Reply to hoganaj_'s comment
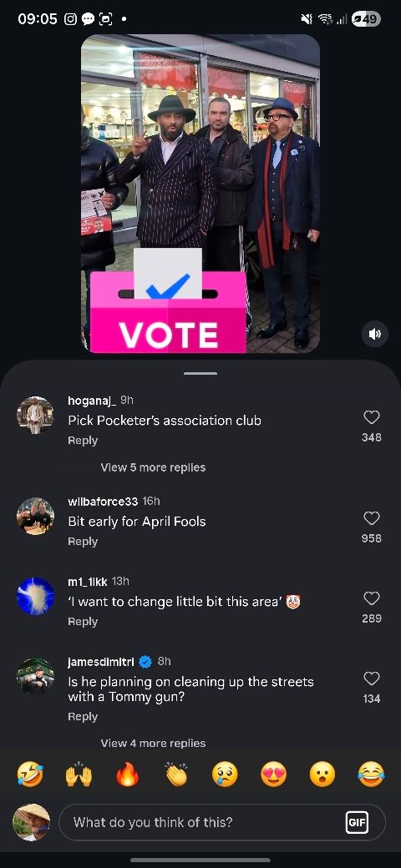Image resolution: width=401 pixels, height=868 pixels. (x=83, y=441)
